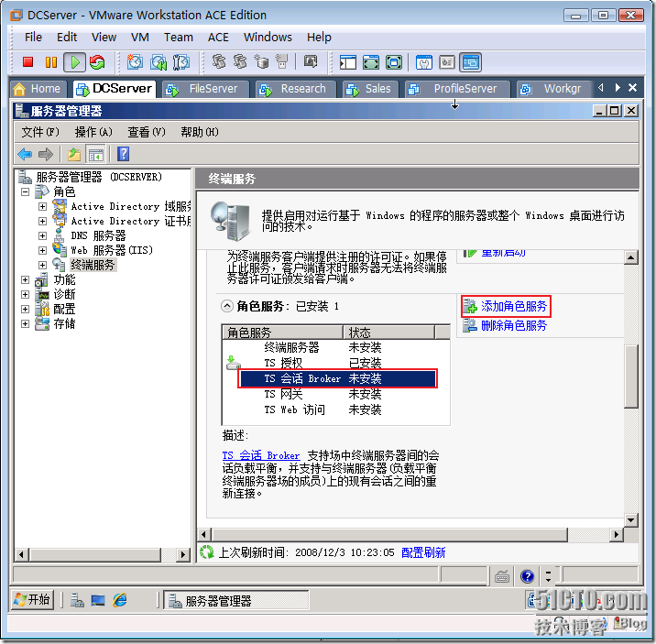
Task: Expand the 终端服务 tree node
Action: click(42, 265)
